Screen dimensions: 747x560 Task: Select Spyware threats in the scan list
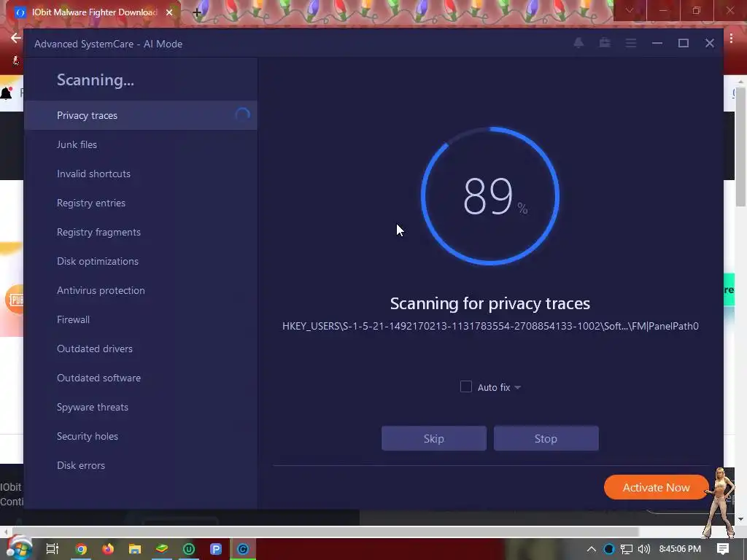click(x=141, y=407)
